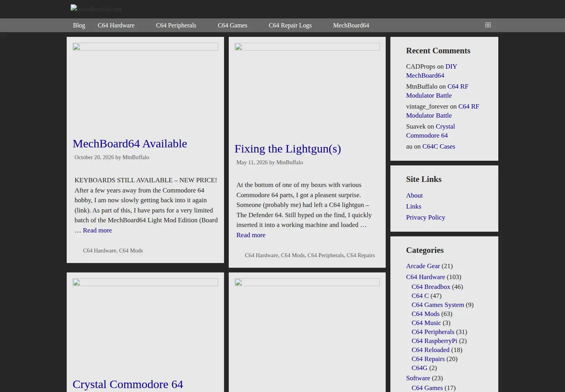Open the grid icon in navigation bar
The width and height of the screenshot is (565, 392).
488,25
